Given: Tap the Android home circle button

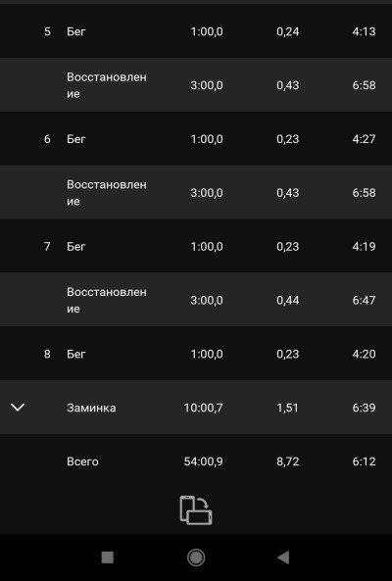Looking at the screenshot, I should pos(196,557).
